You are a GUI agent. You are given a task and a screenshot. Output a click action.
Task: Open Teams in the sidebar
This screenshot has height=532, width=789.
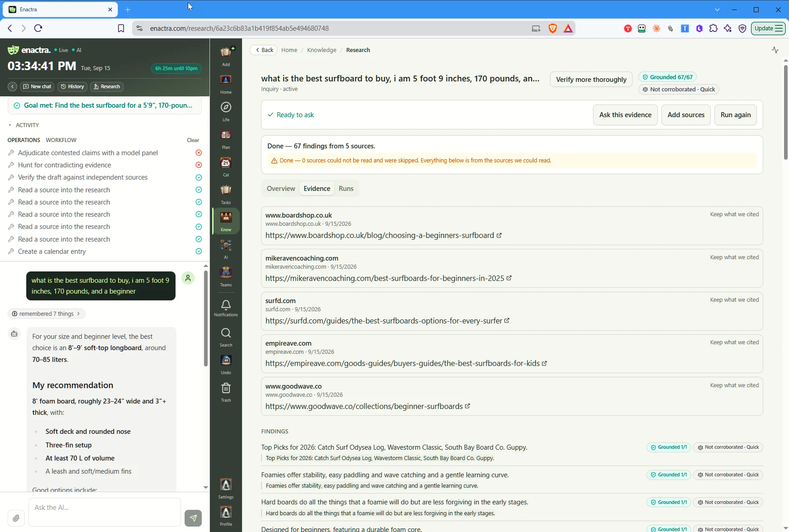(x=226, y=277)
